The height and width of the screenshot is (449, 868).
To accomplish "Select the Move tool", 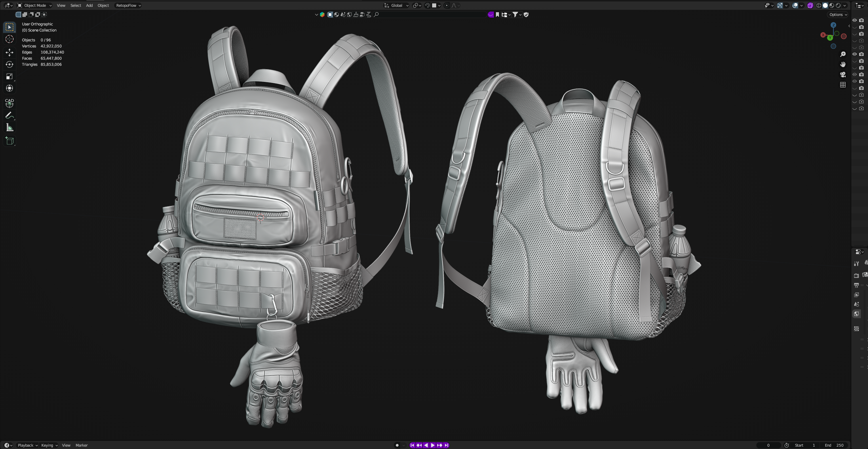I will 9,52.
